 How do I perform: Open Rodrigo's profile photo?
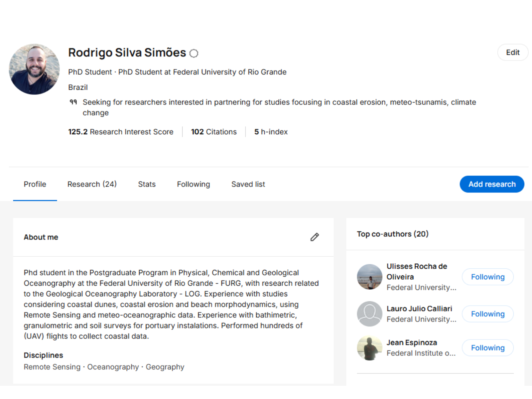[34, 69]
